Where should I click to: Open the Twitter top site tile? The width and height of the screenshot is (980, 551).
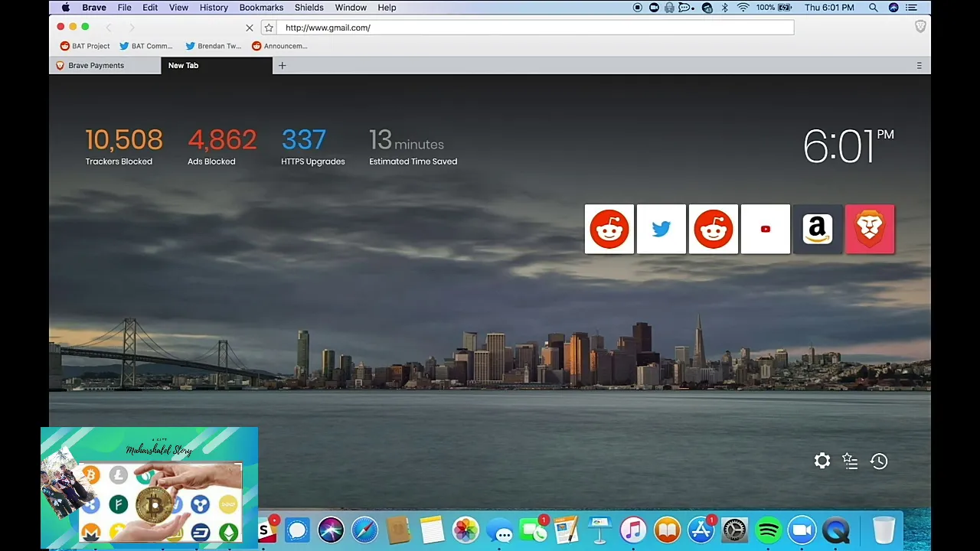[661, 229]
